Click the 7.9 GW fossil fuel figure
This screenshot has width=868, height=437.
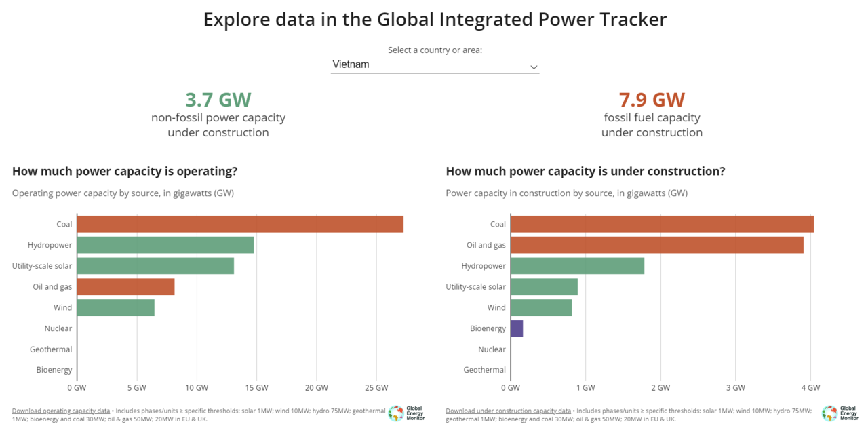(652, 100)
